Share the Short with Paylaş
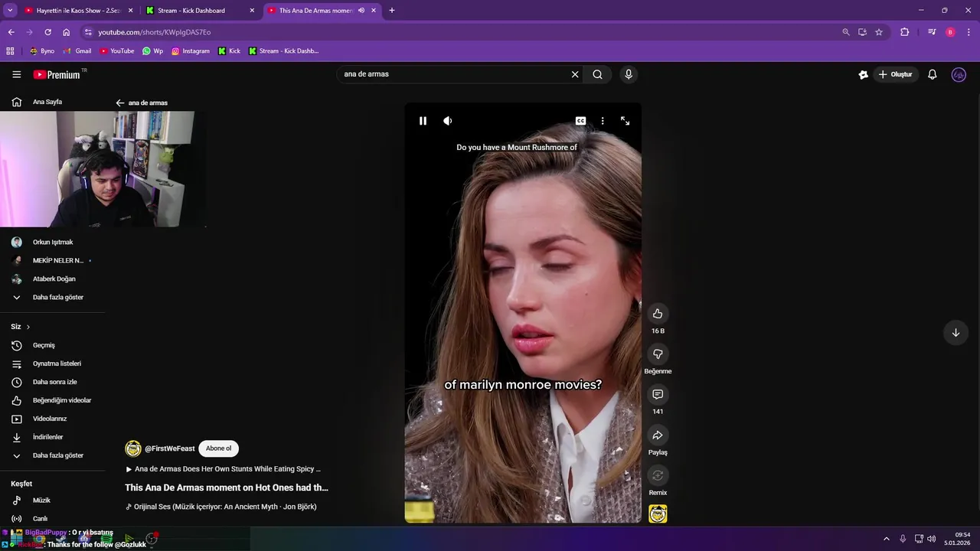Viewport: 980px width, 551px height. coord(658,435)
